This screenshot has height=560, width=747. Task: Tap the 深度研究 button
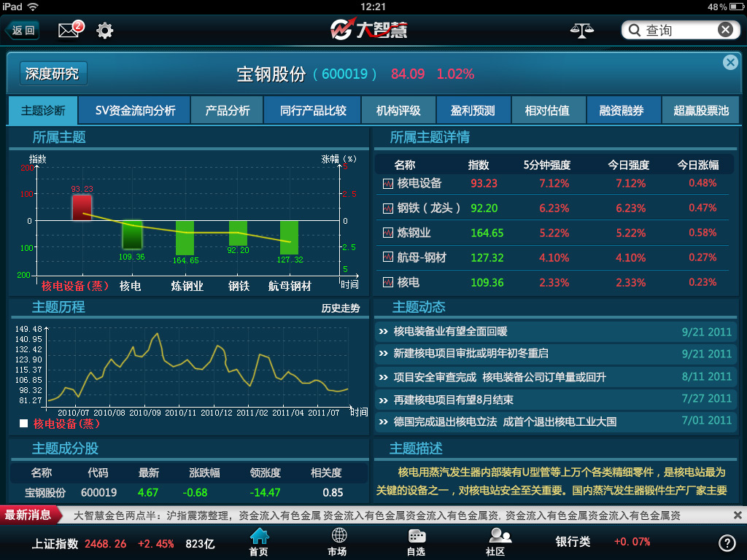tap(53, 74)
